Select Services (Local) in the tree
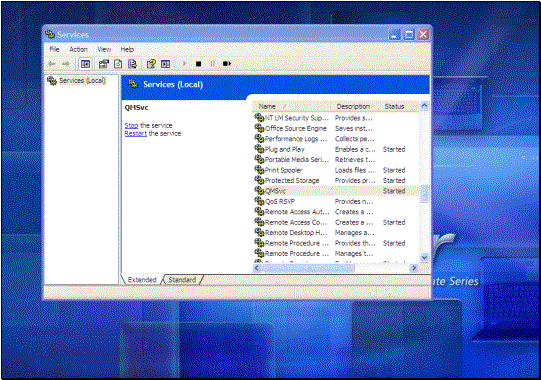 (82, 81)
